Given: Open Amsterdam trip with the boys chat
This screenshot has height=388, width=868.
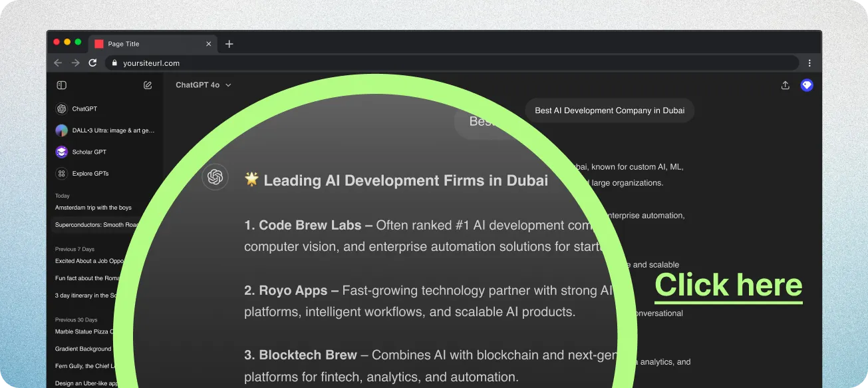Looking at the screenshot, I should [93, 208].
